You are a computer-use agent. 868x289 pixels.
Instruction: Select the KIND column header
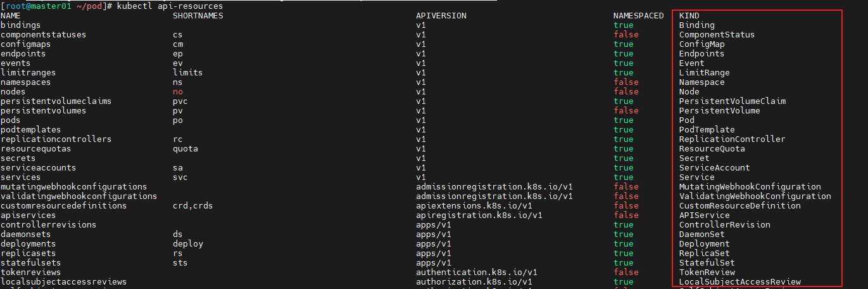689,16
